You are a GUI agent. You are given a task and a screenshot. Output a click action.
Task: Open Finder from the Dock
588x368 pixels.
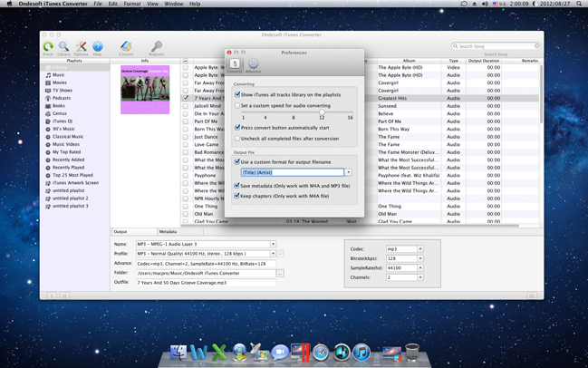coord(178,353)
